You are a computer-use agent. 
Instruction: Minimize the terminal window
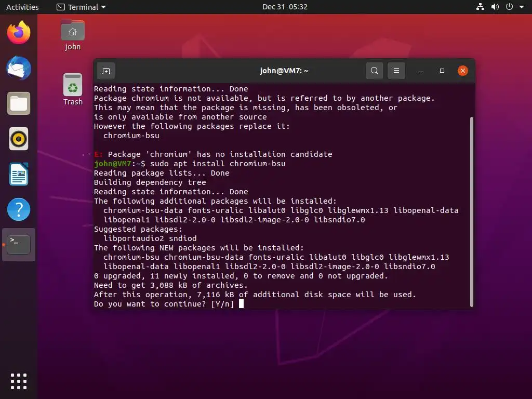421,71
